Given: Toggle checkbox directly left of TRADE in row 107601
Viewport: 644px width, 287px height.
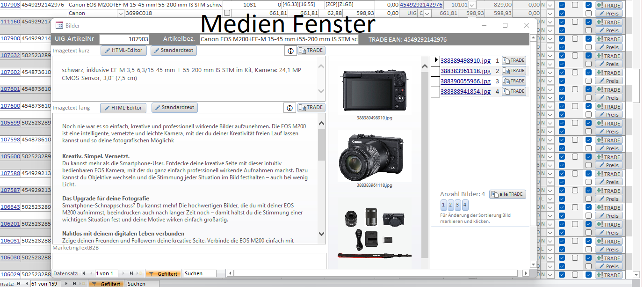Looking at the screenshot, I should pos(588,89).
